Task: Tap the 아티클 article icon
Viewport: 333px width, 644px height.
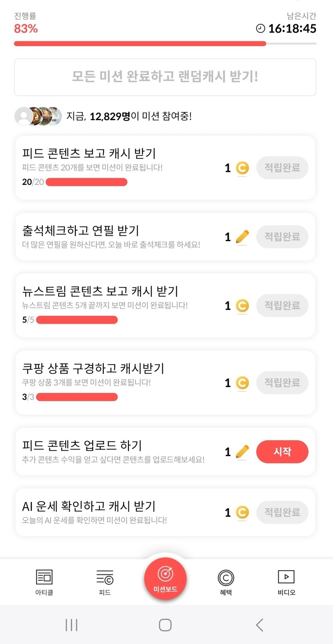Action: click(44, 577)
